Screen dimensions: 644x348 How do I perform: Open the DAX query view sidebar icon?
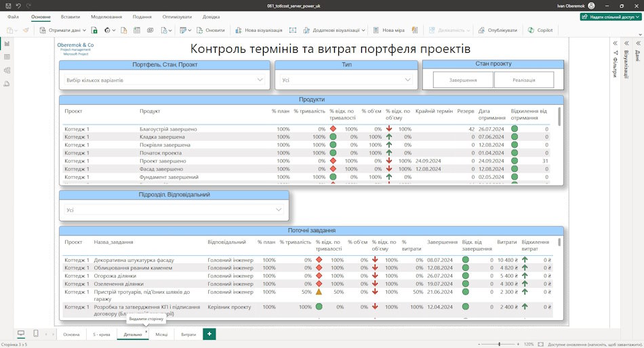pos(7,84)
